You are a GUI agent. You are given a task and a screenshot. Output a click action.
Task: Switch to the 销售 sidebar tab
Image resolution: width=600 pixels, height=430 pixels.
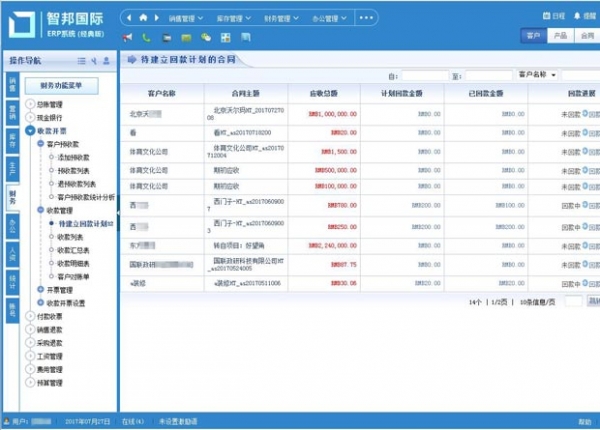point(12,84)
